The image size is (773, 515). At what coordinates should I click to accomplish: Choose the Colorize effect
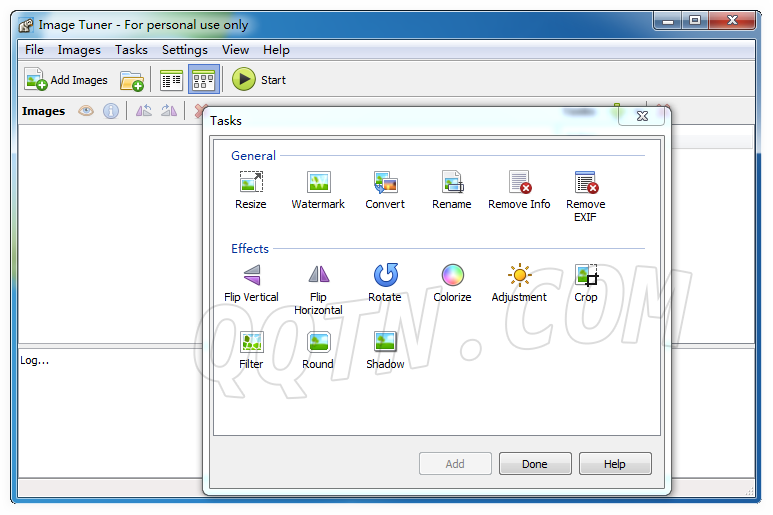(x=452, y=276)
